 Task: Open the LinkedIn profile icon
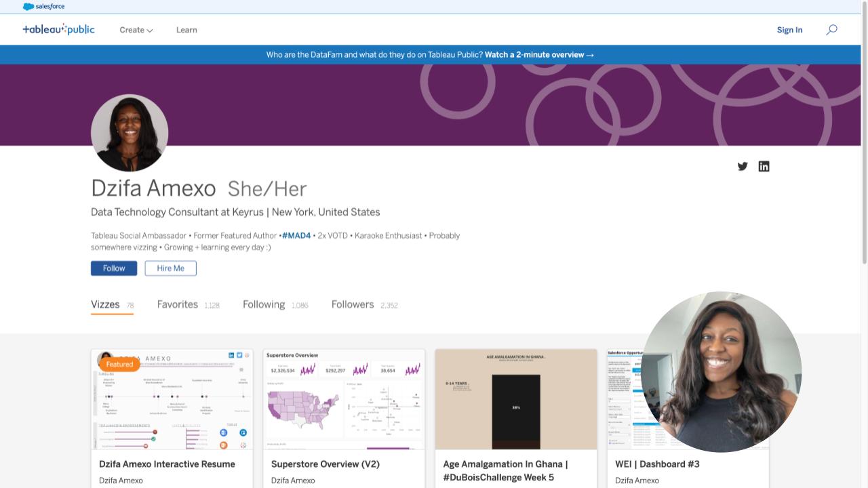tap(764, 167)
